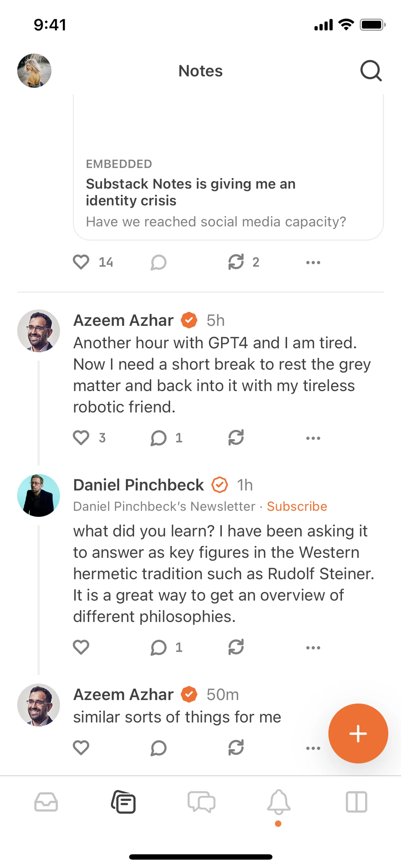This screenshot has height=868, width=401.
Task: Open the Activity bell notifications tab
Action: [x=279, y=802]
